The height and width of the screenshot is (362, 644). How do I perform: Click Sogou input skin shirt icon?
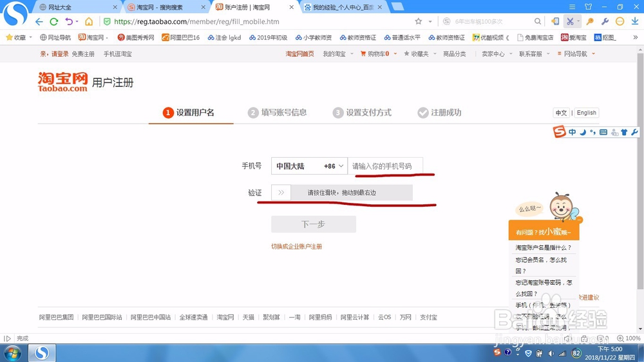click(624, 132)
